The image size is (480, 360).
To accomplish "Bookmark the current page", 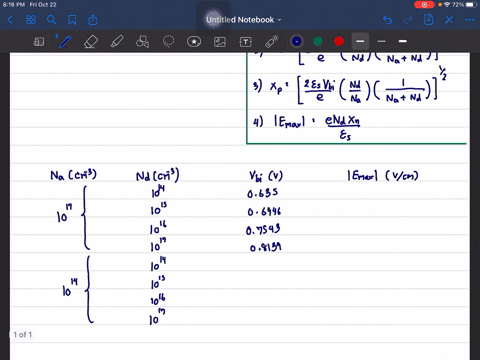I will tap(72, 20).
